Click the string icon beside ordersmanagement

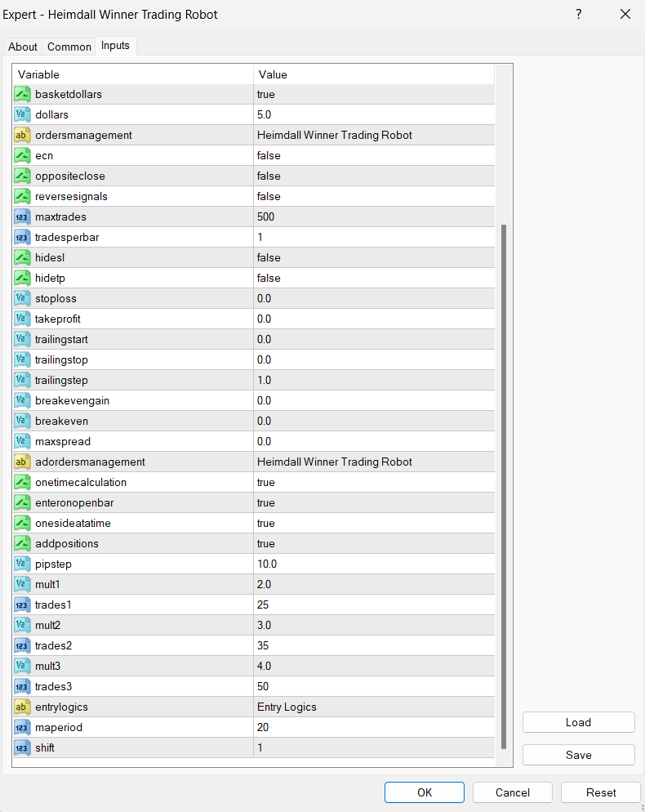[22, 135]
